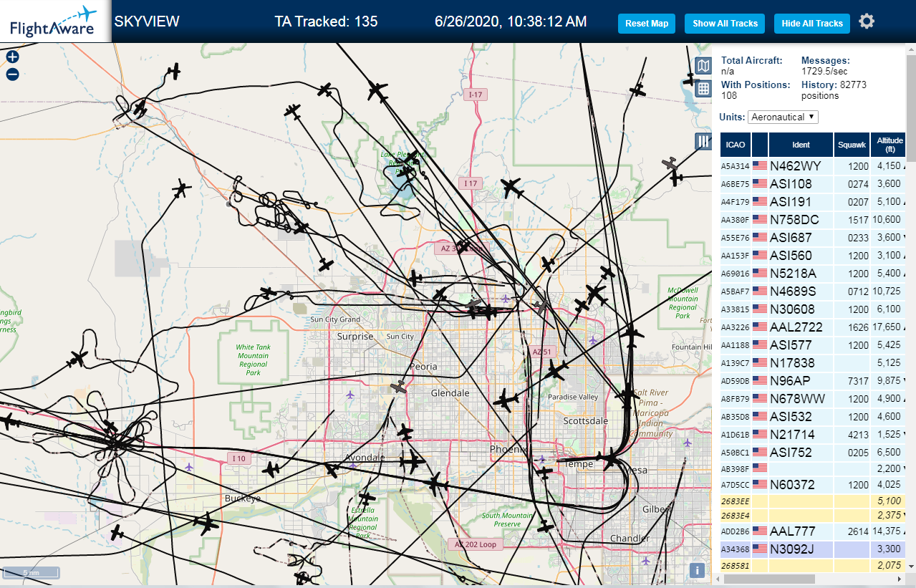Click squawk value 7317
The height and width of the screenshot is (588, 916).
[857, 381]
